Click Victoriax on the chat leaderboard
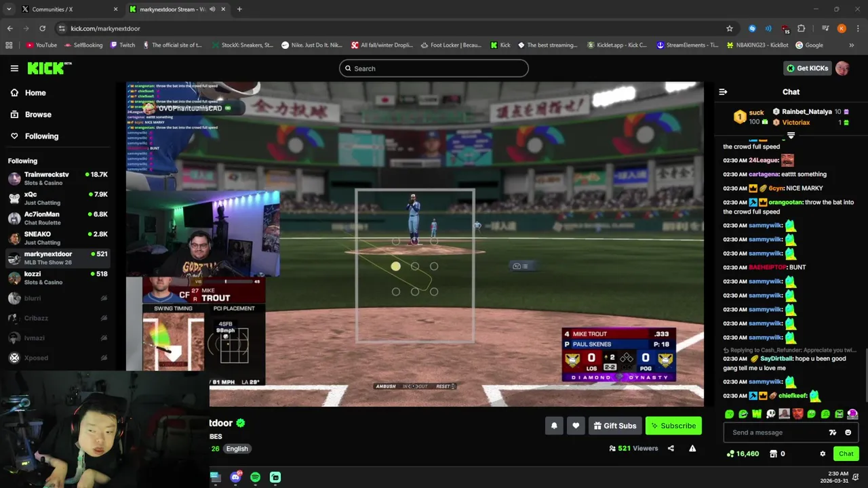Image resolution: width=868 pixels, height=488 pixels. [x=796, y=123]
